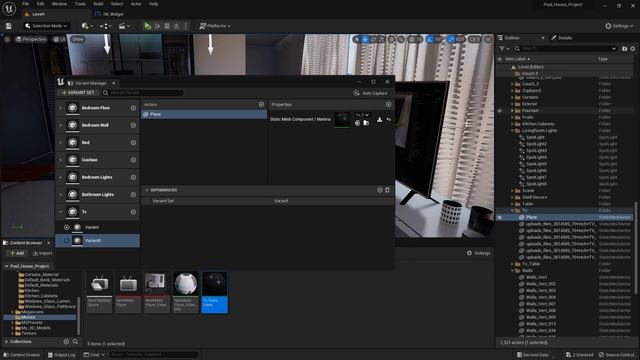The image size is (640, 360).
Task: Collapse the Dependencies section
Action: coord(147,190)
